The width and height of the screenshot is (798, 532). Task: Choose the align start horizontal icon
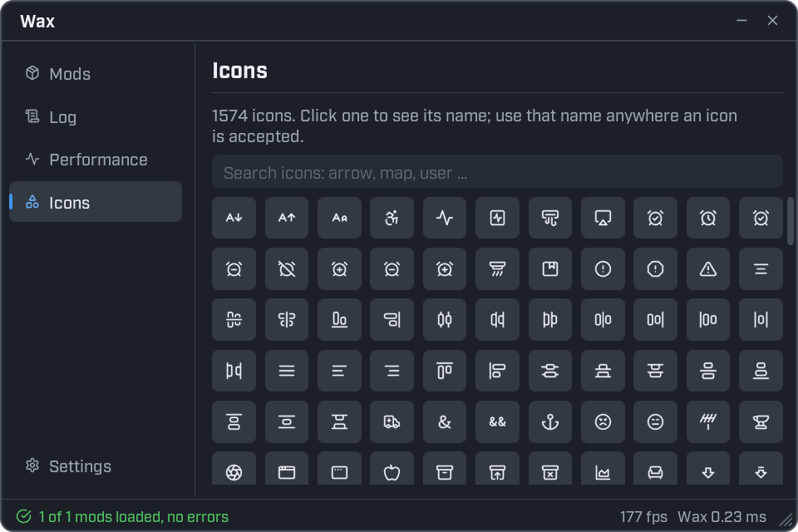click(x=445, y=371)
